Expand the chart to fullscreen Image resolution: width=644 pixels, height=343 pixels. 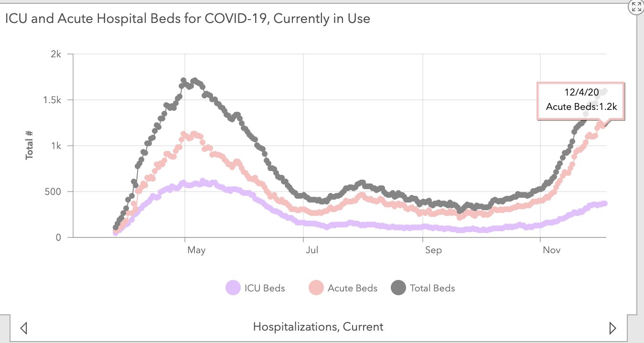point(636,7)
